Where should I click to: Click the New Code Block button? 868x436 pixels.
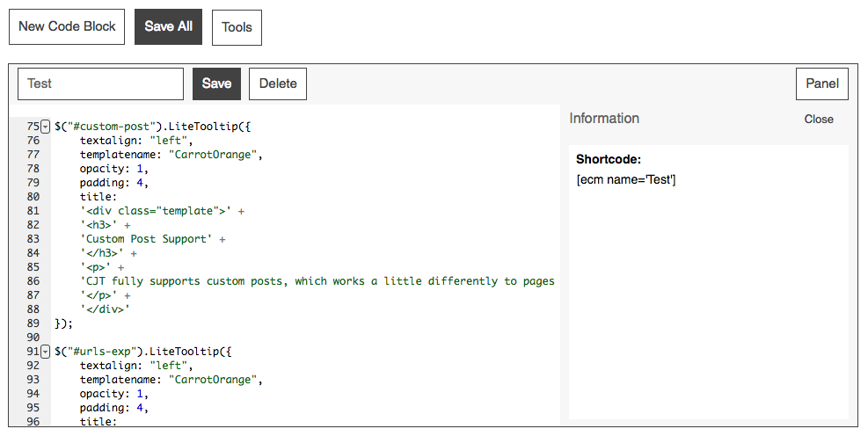(x=67, y=27)
